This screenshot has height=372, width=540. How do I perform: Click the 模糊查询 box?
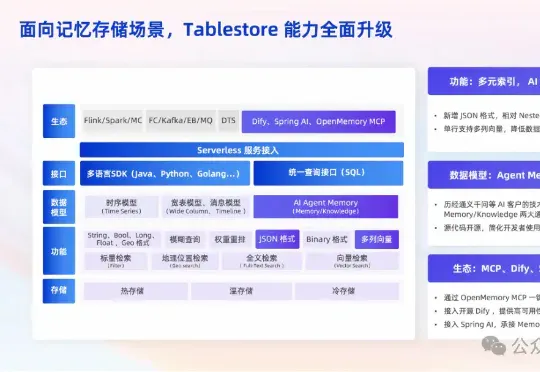185,239
